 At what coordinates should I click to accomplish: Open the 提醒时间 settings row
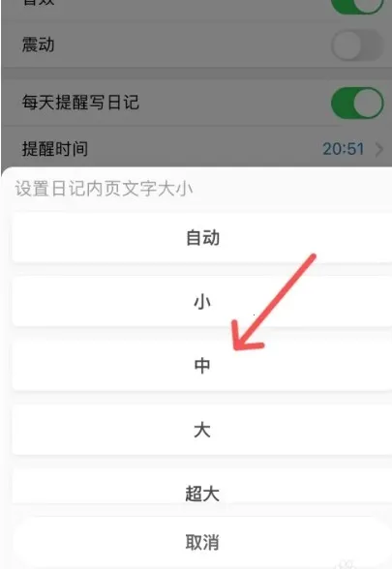[196, 149]
